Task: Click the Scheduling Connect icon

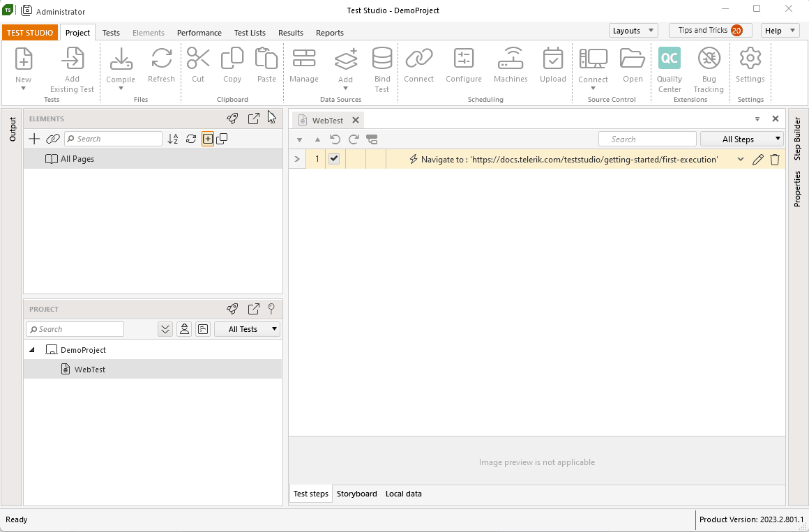Action: pyautogui.click(x=419, y=59)
